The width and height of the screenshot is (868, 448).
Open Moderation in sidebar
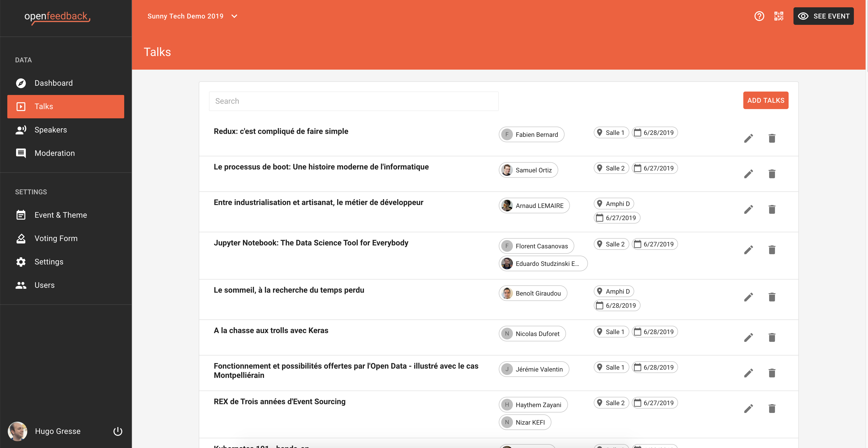coord(66,153)
